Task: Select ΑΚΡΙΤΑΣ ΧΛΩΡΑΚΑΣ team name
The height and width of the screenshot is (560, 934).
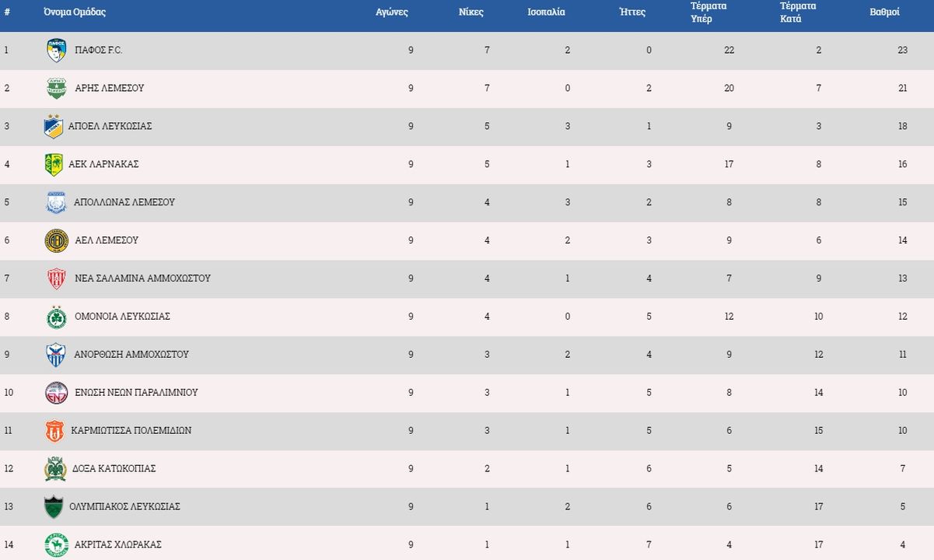Action: [117, 545]
